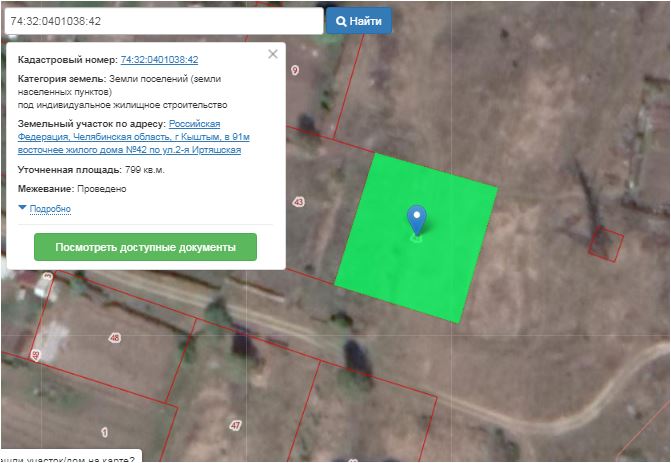Image resolution: width=671 pixels, height=463 pixels.
Task: Click parcel number 9 label on map
Action: click(x=294, y=70)
